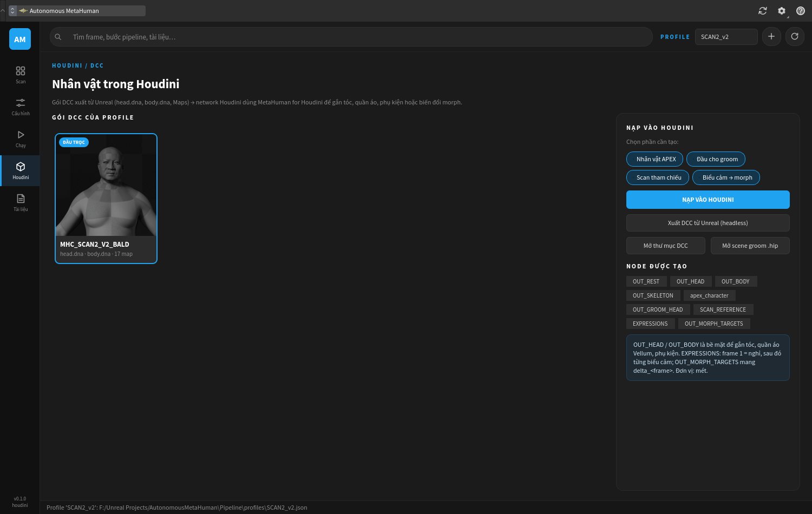Image resolution: width=812 pixels, height=514 pixels.
Task: Select the Houdini sidebar section
Action: [x=20, y=170]
